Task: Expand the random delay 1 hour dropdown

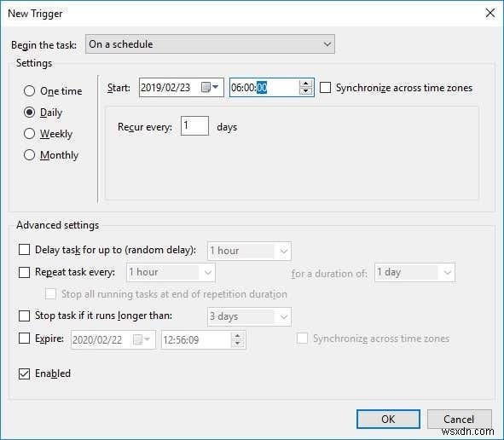Action: (249, 251)
